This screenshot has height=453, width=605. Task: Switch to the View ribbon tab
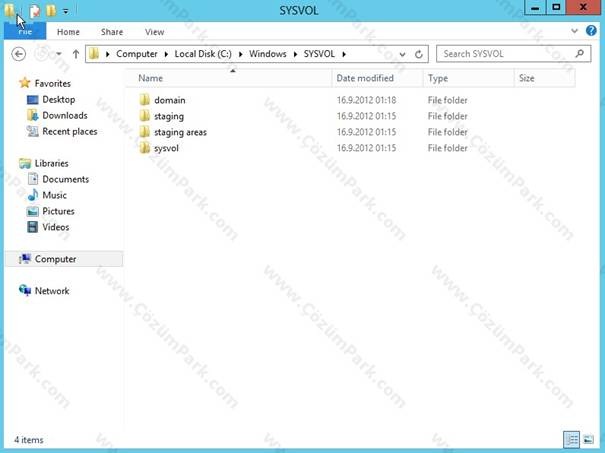[154, 32]
